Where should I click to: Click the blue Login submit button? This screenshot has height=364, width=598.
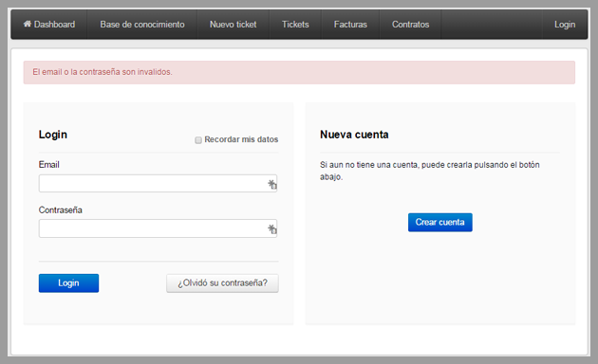pos(68,282)
